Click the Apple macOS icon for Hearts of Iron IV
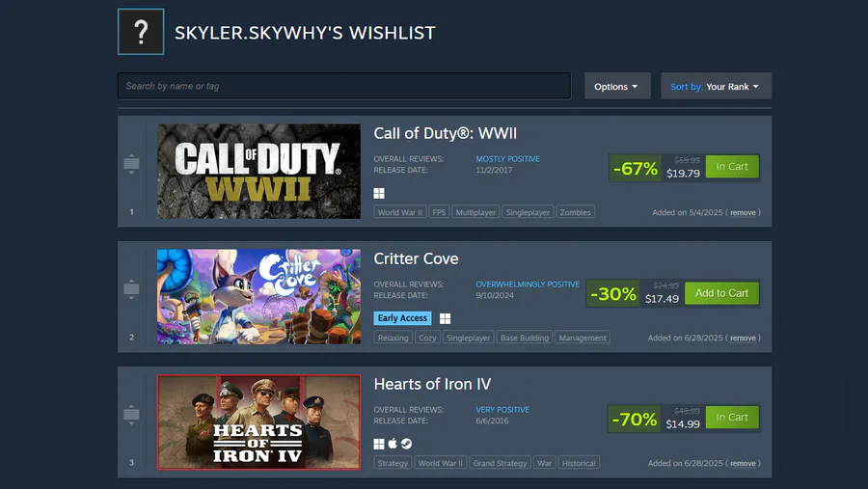 point(393,444)
